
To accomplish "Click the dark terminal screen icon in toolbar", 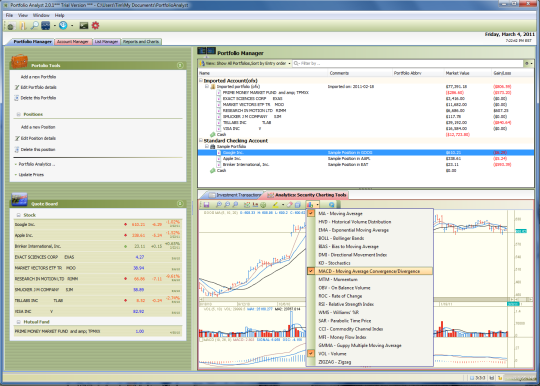I will [x=84, y=25].
